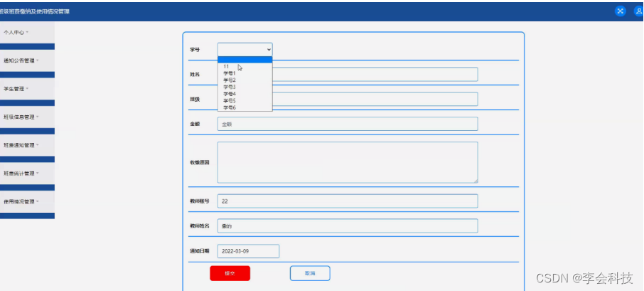Choose 学号4 from the dropdown list

pyautogui.click(x=245, y=94)
